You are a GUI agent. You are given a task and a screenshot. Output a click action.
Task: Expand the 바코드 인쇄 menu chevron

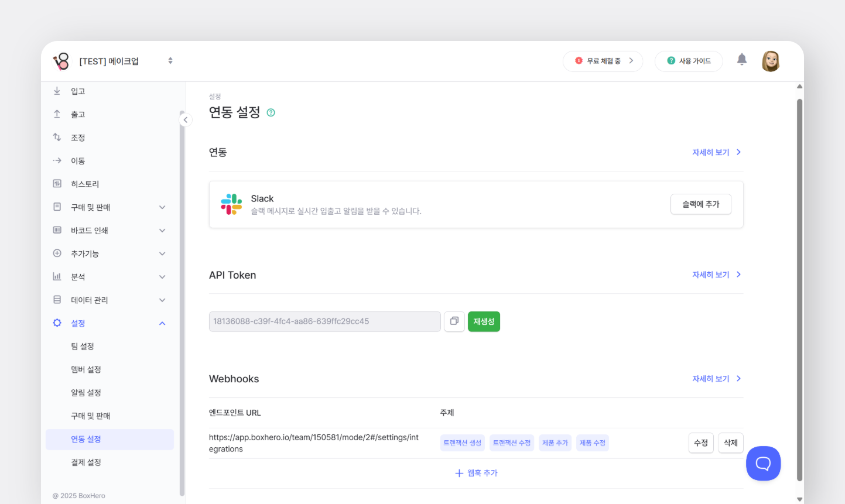pyautogui.click(x=162, y=231)
